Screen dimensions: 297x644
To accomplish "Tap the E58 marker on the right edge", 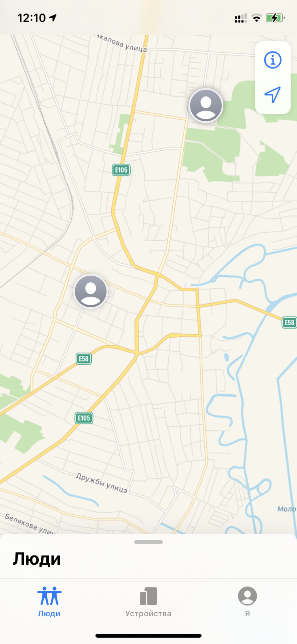I will pos(289,322).
